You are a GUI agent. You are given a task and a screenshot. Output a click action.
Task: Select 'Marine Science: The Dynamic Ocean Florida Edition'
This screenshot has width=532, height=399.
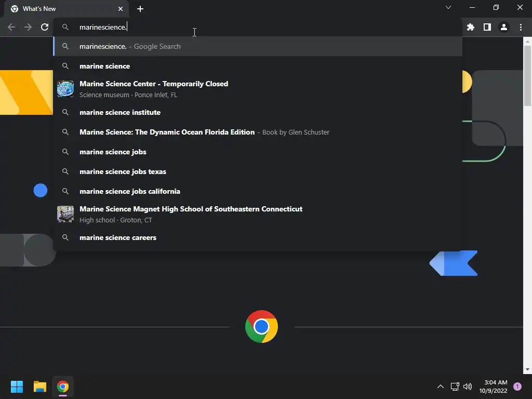tap(258, 132)
